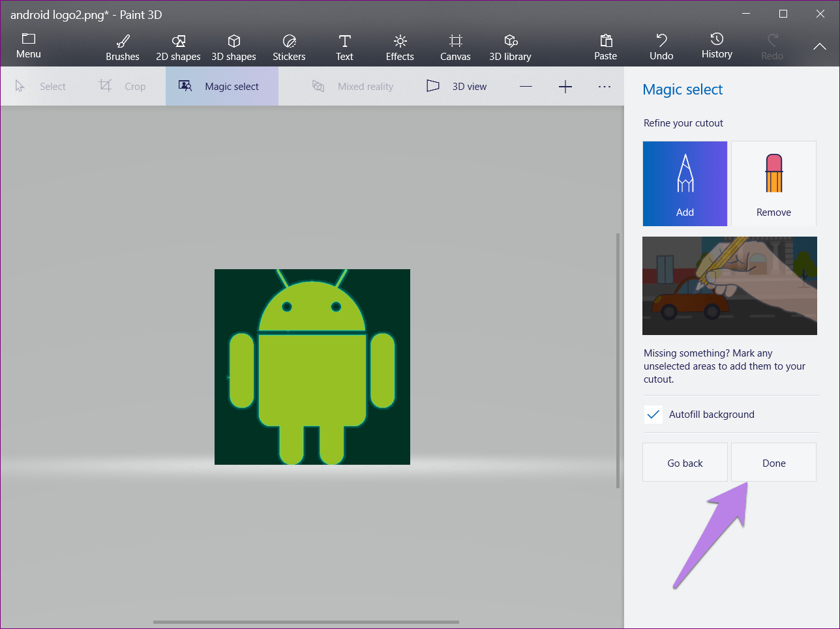Open the Effects panel
The height and width of the screenshot is (629, 840).
tap(400, 48)
